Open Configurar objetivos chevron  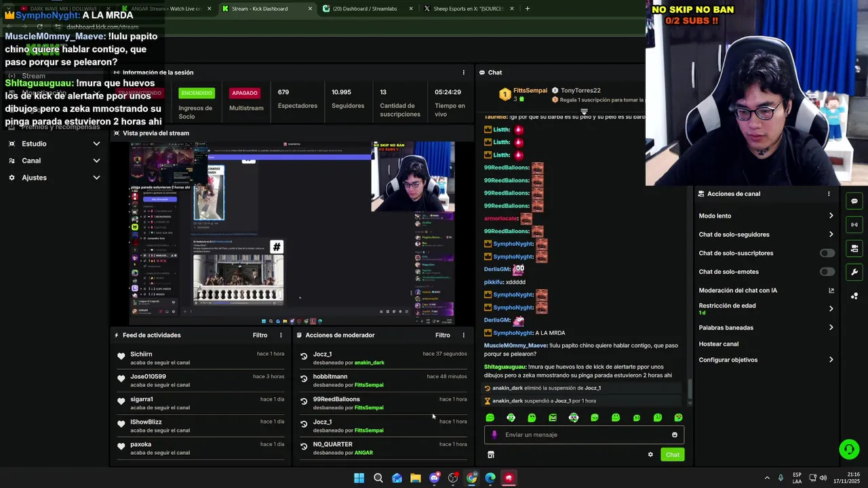pyautogui.click(x=831, y=360)
